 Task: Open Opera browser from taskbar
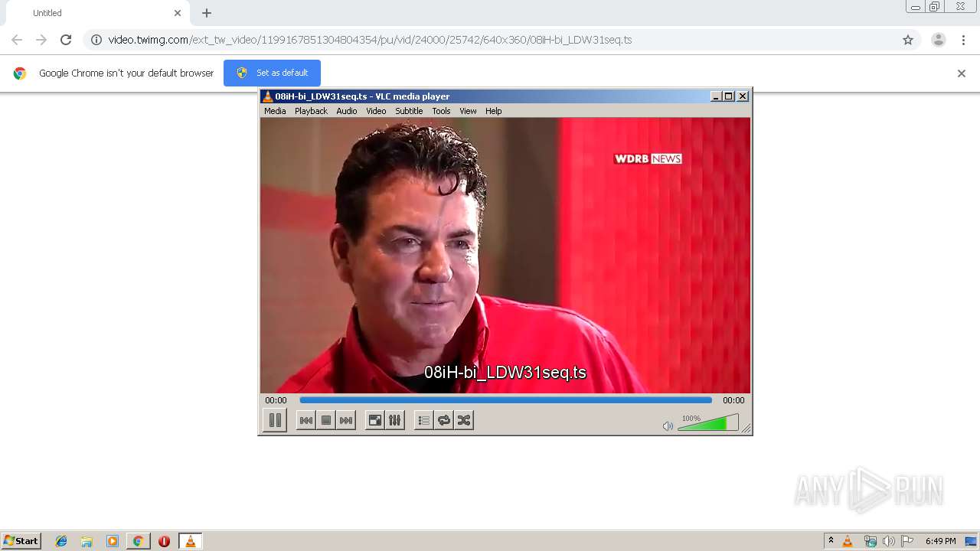click(x=164, y=541)
